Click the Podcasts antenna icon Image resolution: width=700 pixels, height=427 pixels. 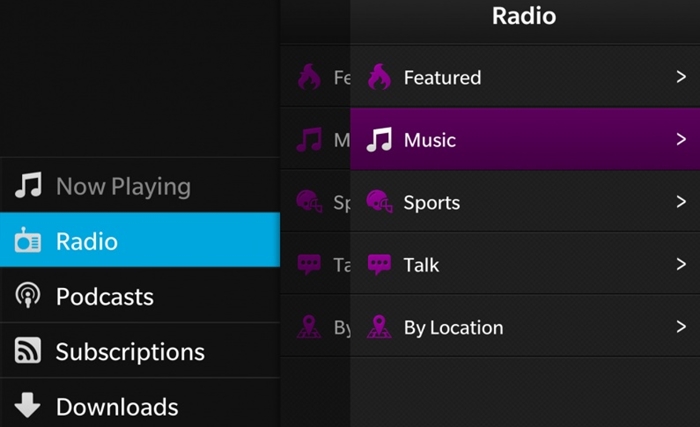tap(28, 296)
